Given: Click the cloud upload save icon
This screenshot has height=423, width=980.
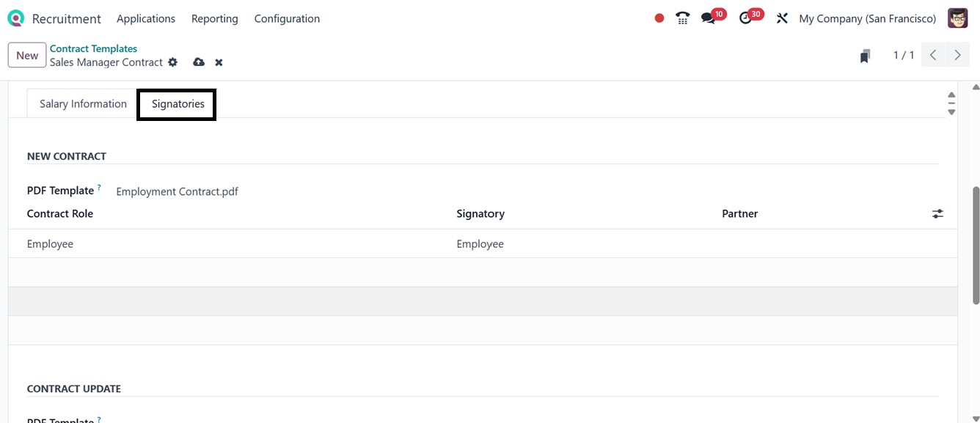Looking at the screenshot, I should pos(199,62).
